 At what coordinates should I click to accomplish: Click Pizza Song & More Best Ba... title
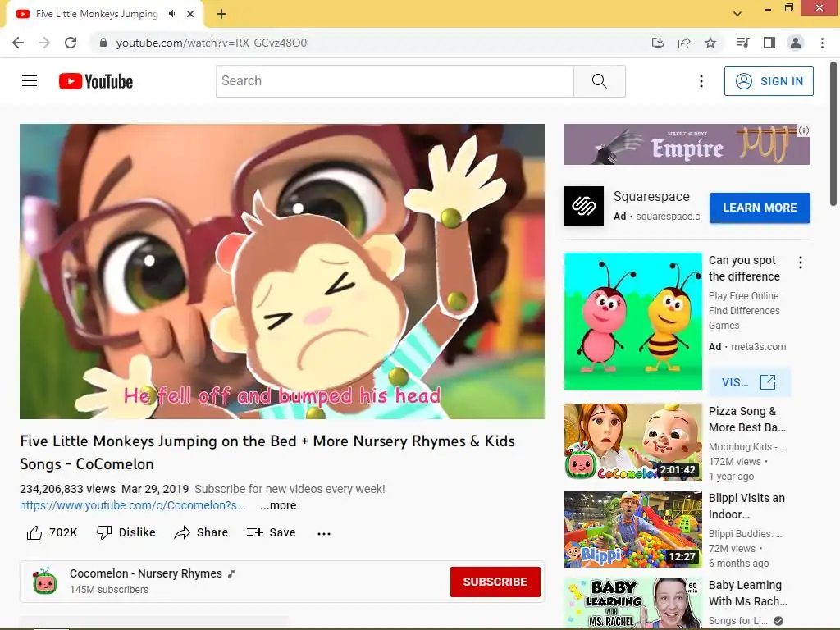pyautogui.click(x=747, y=419)
